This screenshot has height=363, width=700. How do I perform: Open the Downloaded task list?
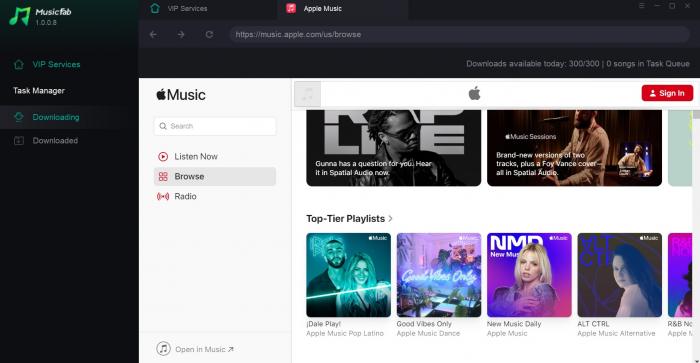[x=55, y=141]
